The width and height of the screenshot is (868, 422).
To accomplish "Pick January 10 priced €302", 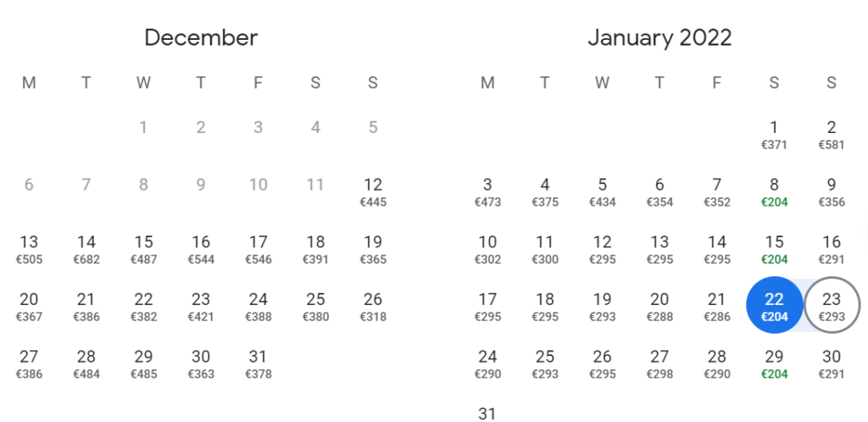I will [487, 249].
